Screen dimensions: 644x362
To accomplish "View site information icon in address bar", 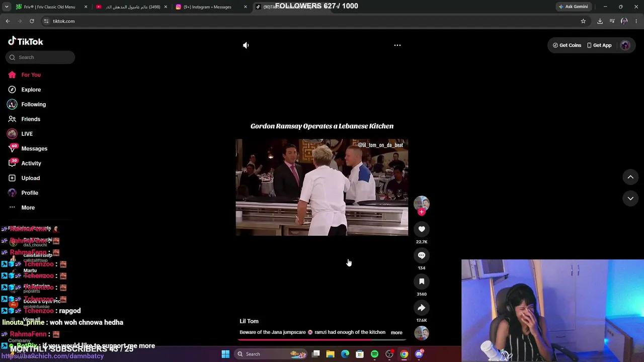I will pos(46,21).
